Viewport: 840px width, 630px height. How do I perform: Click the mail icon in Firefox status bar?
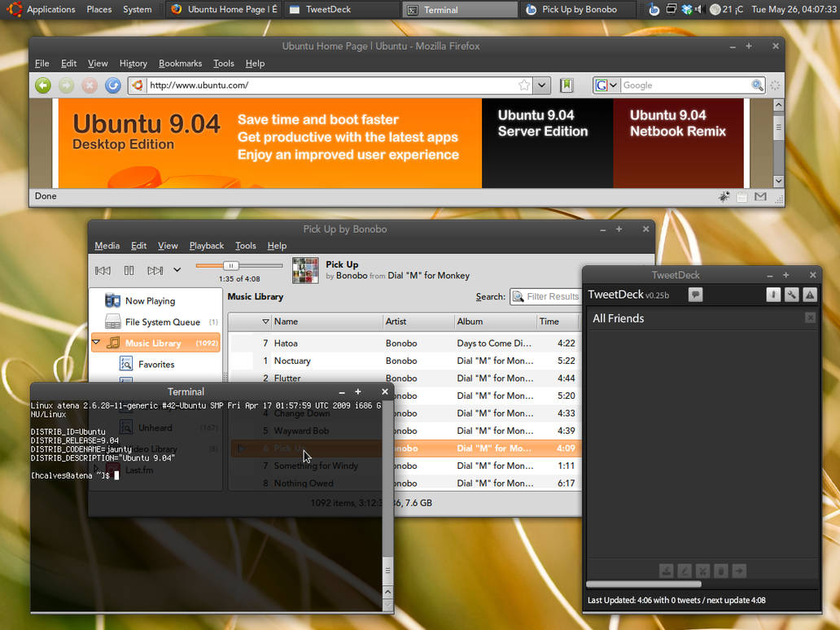[760, 197]
